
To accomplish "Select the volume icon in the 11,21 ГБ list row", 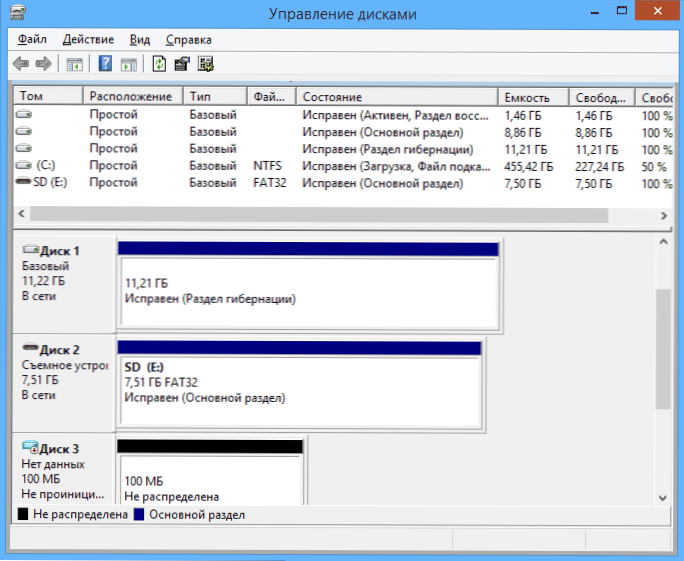I will click(x=24, y=148).
